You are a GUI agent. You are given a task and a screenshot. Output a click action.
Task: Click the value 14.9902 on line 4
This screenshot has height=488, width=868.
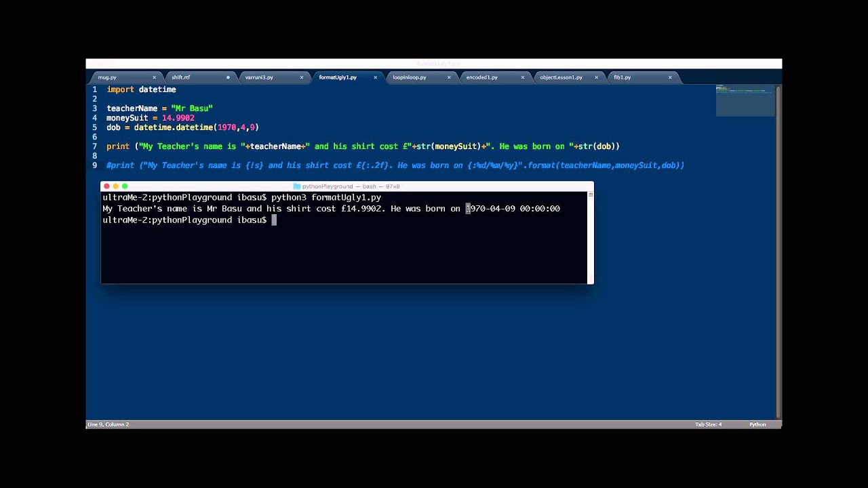pos(178,118)
